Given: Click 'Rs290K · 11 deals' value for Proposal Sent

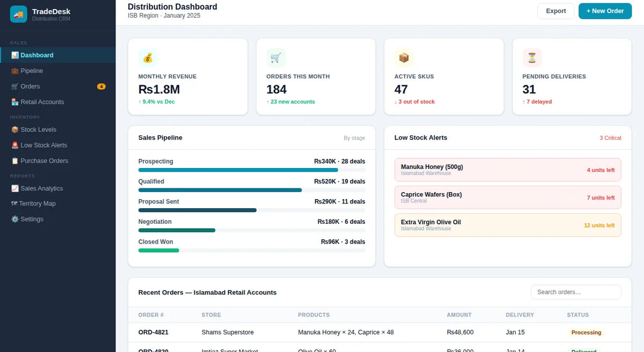Looking at the screenshot, I should [340, 202].
